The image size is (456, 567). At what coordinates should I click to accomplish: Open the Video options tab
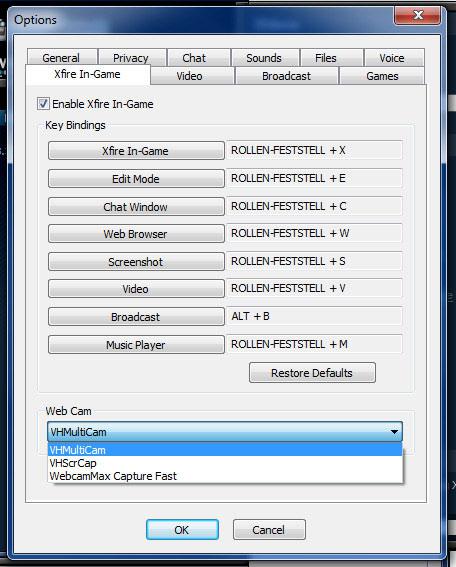pos(192,76)
